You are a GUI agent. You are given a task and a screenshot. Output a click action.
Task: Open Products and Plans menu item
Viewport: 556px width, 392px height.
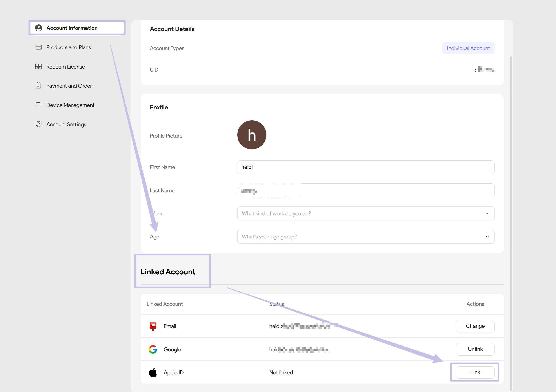click(69, 47)
